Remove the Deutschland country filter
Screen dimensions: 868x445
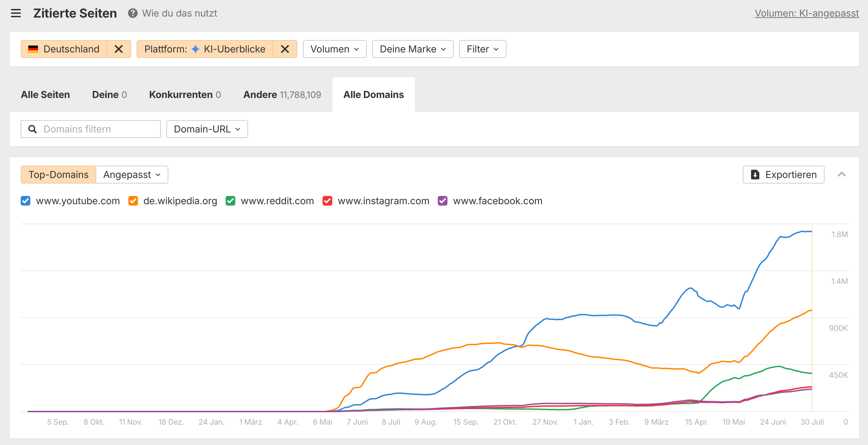click(119, 49)
